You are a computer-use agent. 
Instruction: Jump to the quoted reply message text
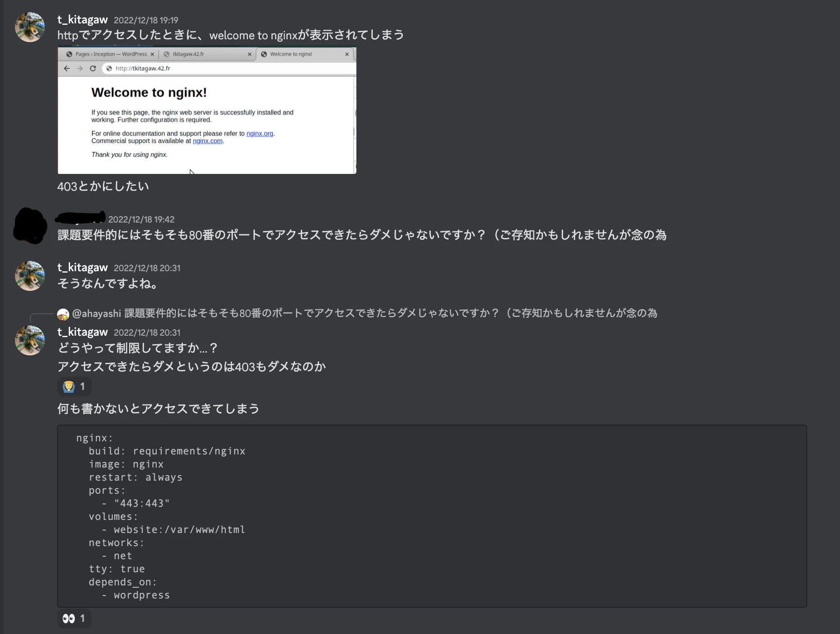click(x=391, y=313)
